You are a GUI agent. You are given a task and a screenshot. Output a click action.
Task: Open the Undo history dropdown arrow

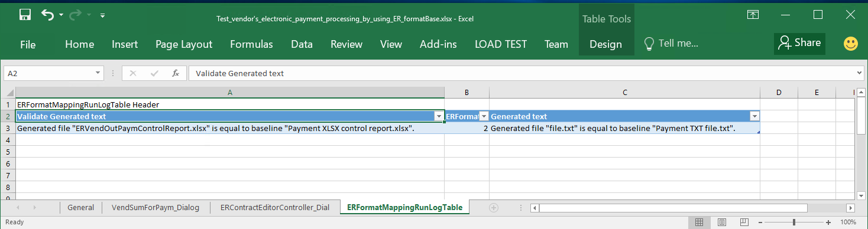click(x=61, y=15)
